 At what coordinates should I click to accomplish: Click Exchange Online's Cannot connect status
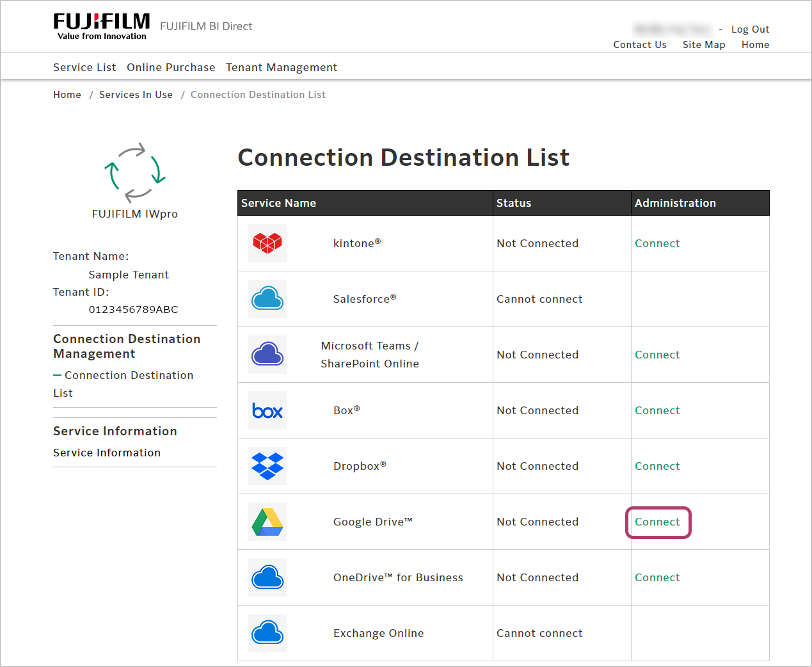click(539, 633)
